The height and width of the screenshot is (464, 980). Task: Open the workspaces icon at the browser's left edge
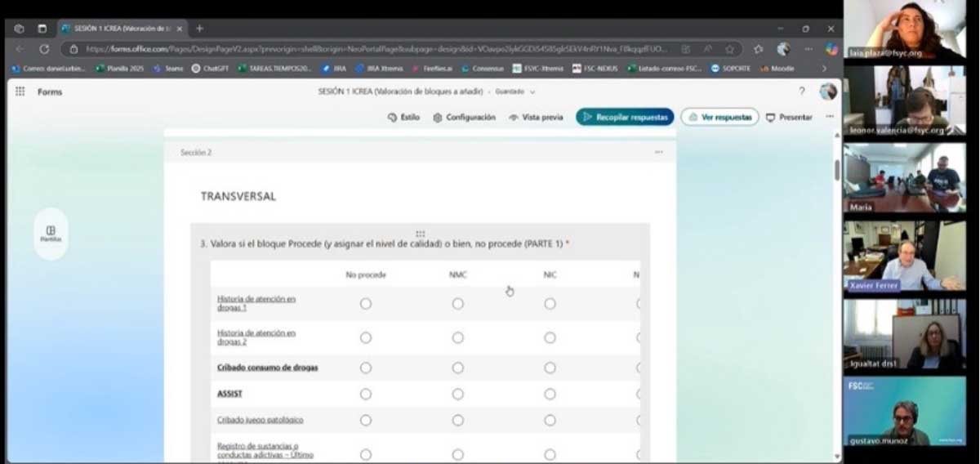click(x=19, y=29)
